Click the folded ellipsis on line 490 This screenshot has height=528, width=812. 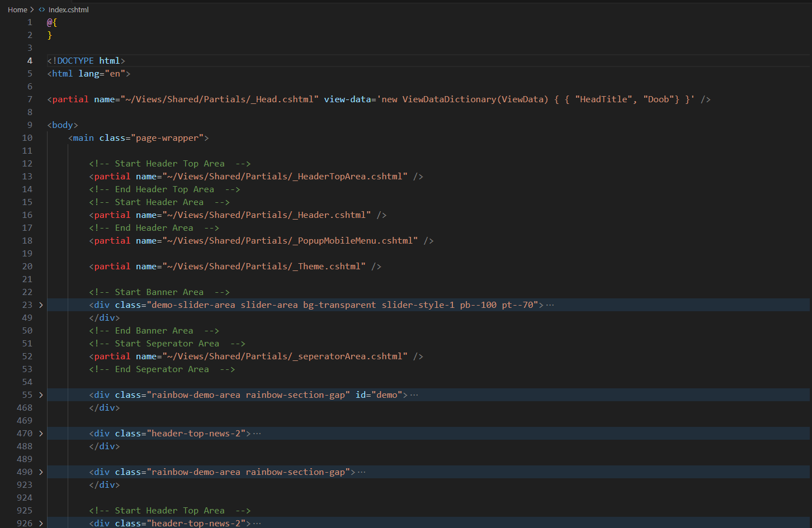pyautogui.click(x=361, y=472)
